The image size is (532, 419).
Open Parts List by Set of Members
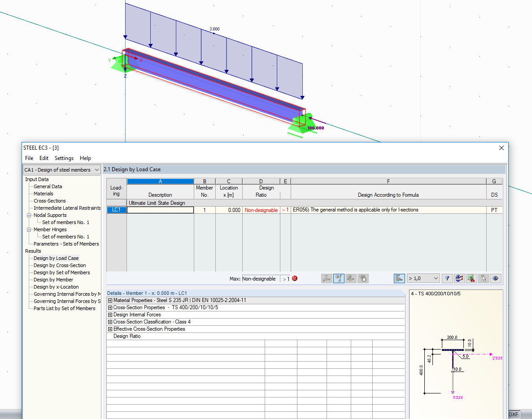click(x=65, y=308)
